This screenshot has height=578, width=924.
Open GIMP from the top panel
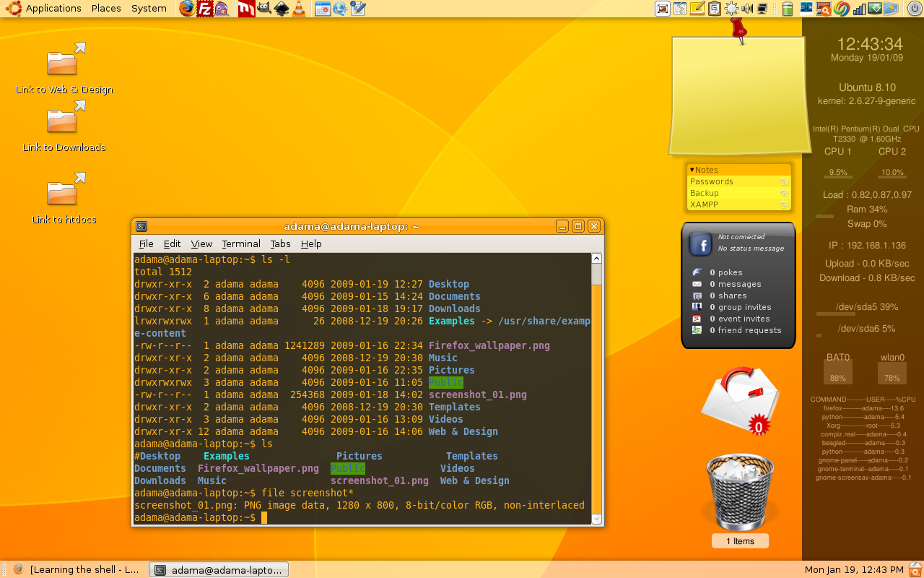click(264, 9)
